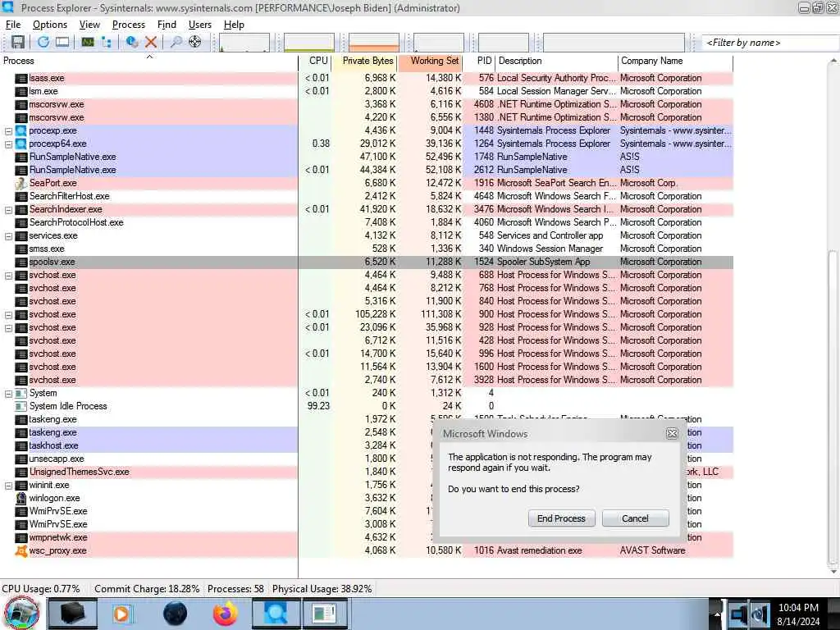840x630 pixels.
Task: Click the SeaPort.exe process icon
Action: tap(21, 183)
